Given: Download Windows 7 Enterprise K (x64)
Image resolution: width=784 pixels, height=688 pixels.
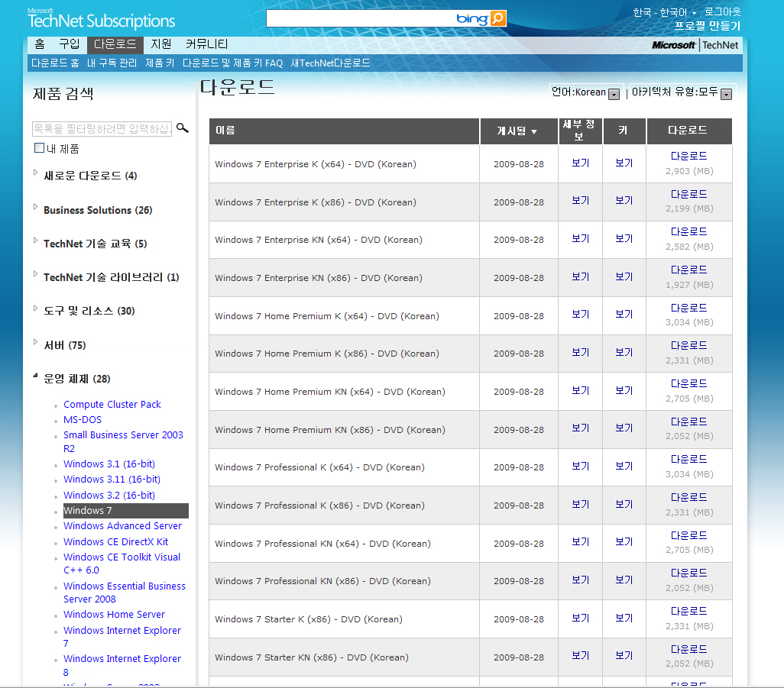Looking at the screenshot, I should coord(688,156).
